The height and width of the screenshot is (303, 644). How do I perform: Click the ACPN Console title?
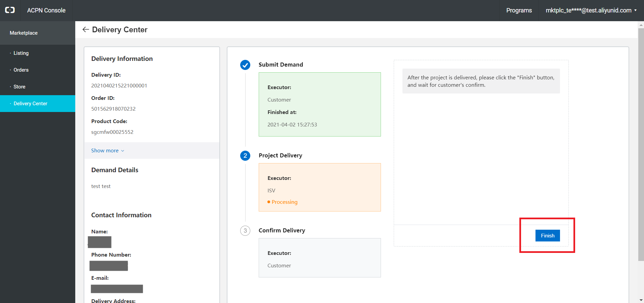coord(46,10)
